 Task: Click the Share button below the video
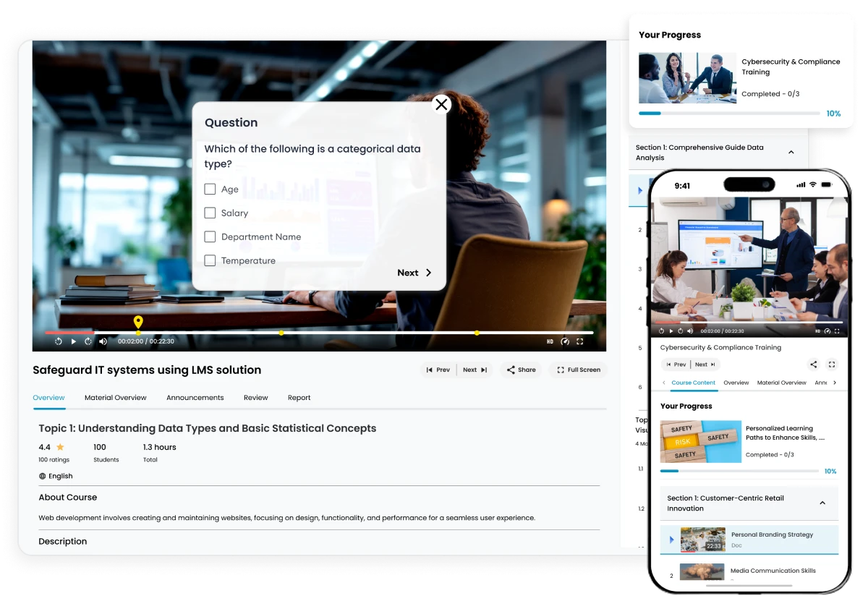[x=521, y=370]
